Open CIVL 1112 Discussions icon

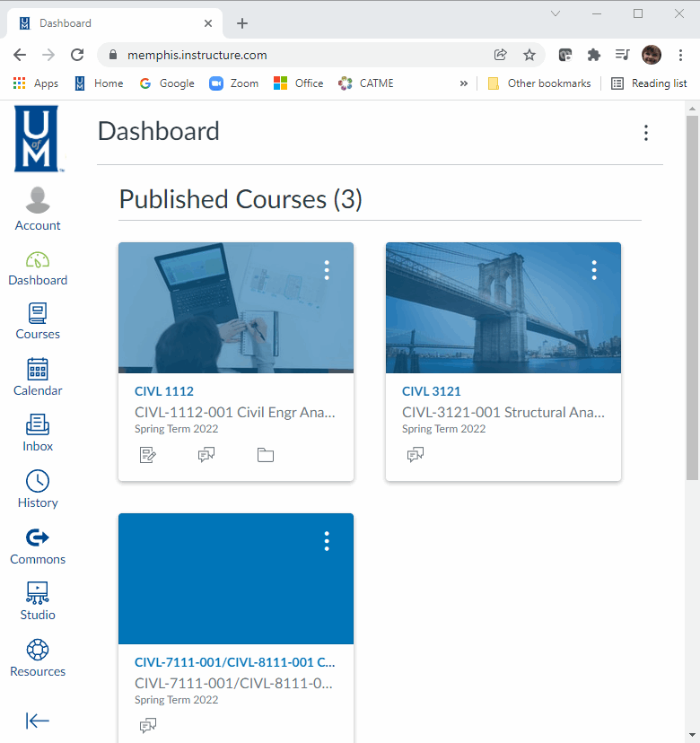pos(206,455)
